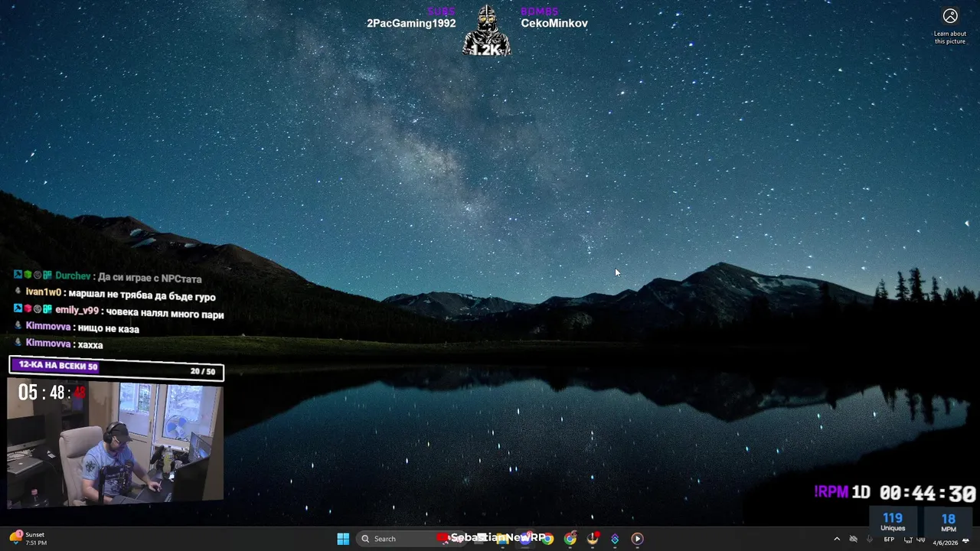This screenshot has width=980, height=551.
Task: Click the webcam feed thumbnail
Action: (x=116, y=444)
